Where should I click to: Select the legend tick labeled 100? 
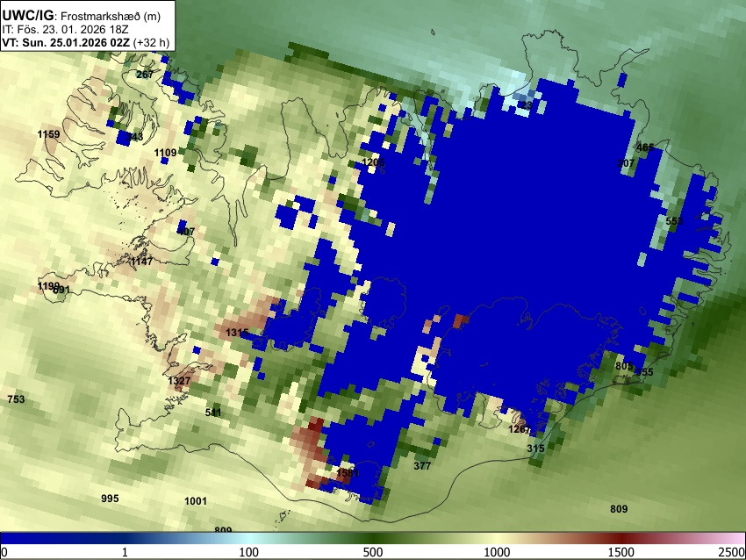click(x=249, y=552)
